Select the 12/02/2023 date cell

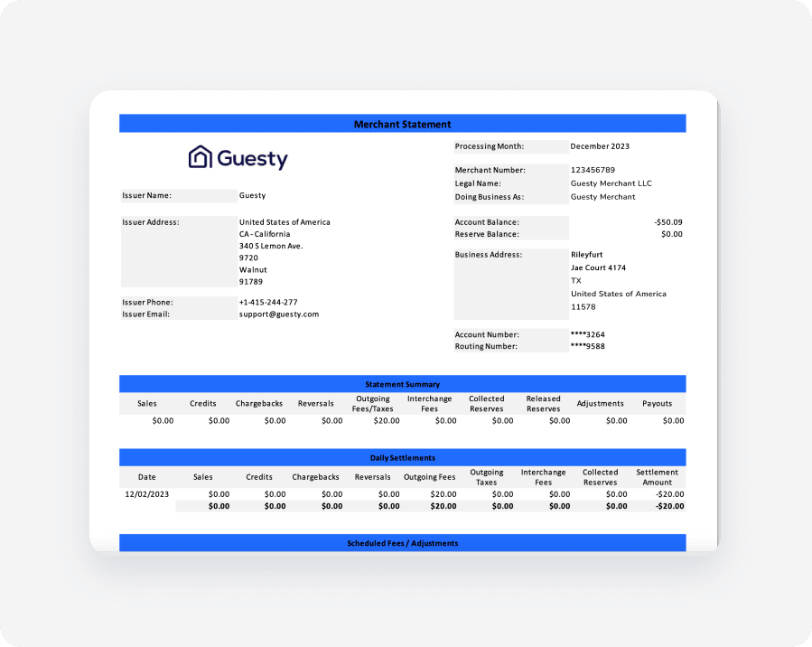coord(146,494)
